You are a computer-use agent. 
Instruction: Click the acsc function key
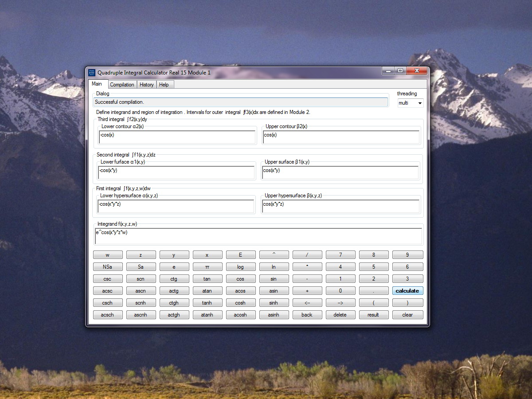click(x=108, y=291)
